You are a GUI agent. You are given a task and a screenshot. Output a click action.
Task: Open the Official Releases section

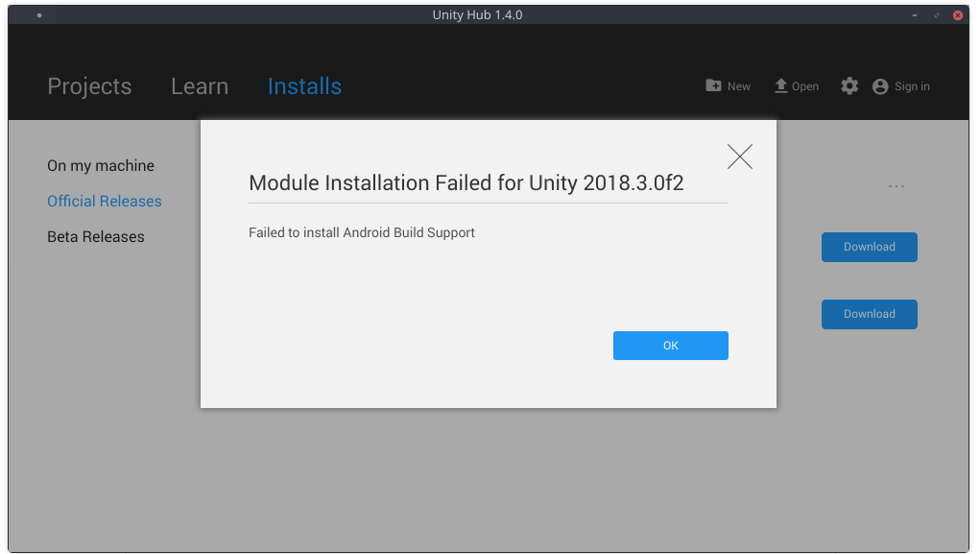[x=104, y=201]
